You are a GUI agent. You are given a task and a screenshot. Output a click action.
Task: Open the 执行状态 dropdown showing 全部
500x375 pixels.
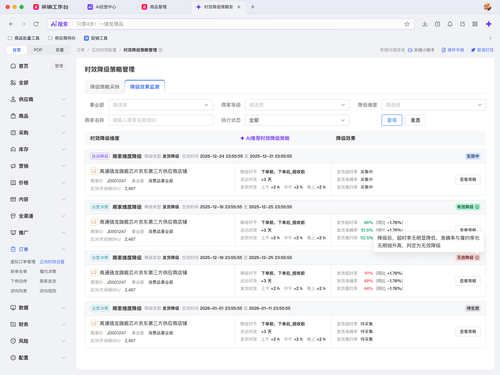[297, 120]
